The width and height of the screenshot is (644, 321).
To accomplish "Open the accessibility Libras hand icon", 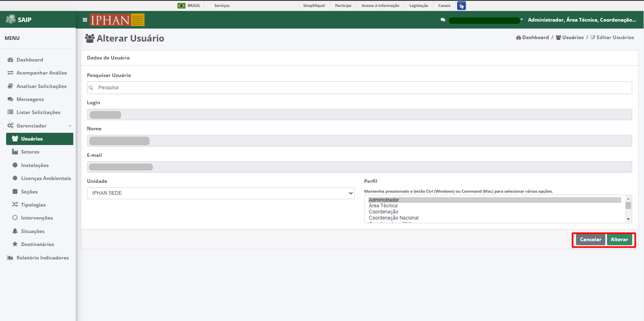I will click(461, 6).
